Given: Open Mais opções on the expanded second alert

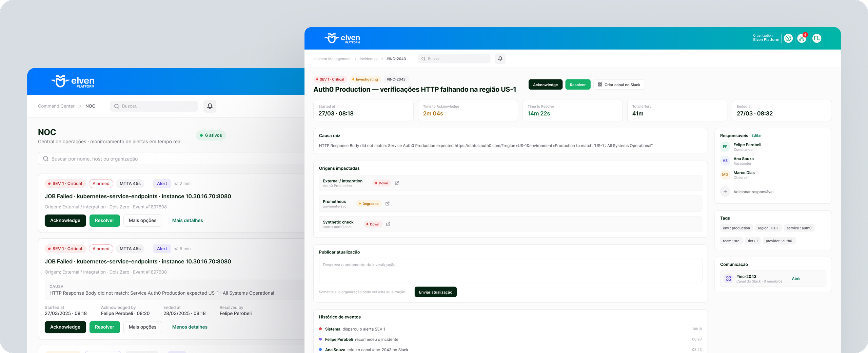Looking at the screenshot, I should (143, 327).
